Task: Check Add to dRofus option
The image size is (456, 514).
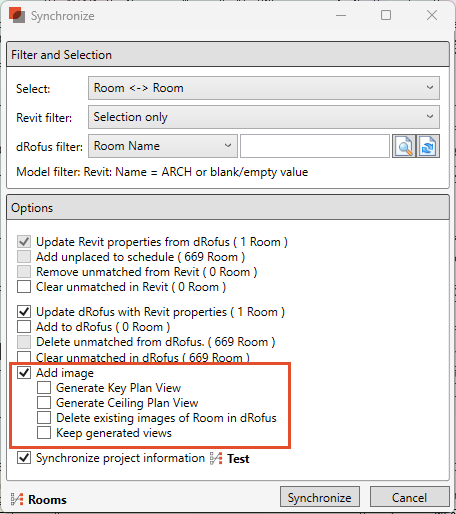Action: coord(24,327)
